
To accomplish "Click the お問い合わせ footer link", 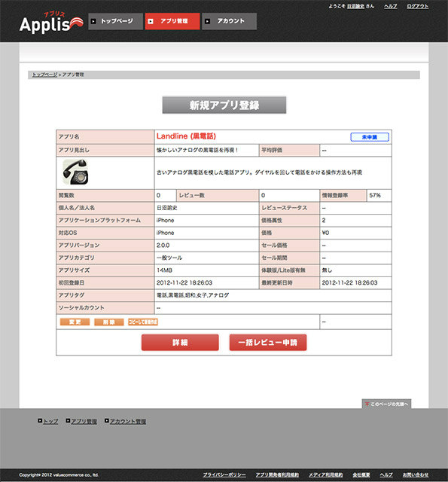I will [x=416, y=475].
